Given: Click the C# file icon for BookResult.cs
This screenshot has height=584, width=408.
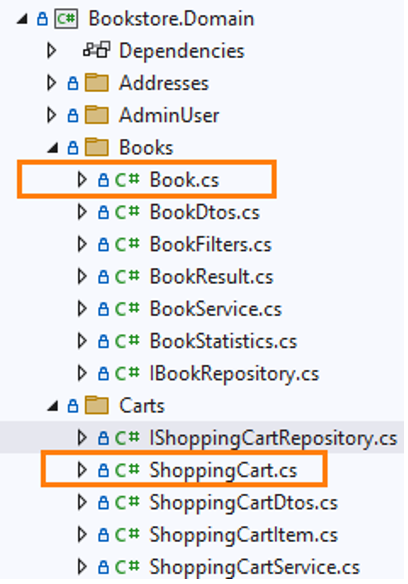Looking at the screenshot, I should (127, 277).
